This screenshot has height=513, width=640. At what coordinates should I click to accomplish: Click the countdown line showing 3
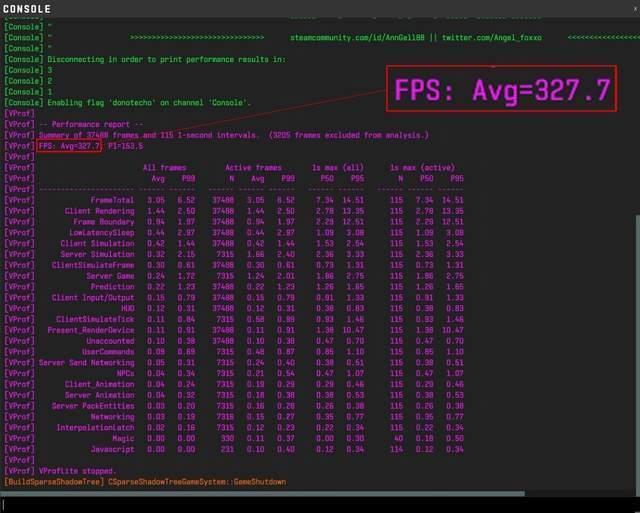click(x=50, y=70)
